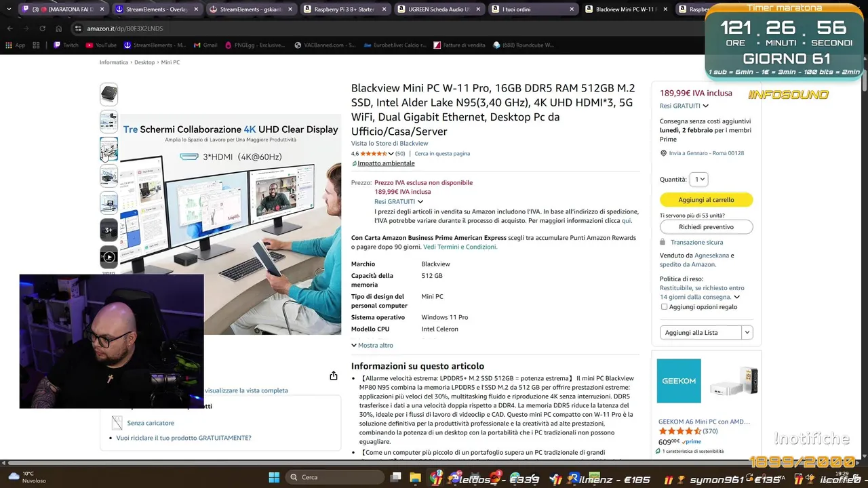Close the UGREEN Scheda Audio tab
The height and width of the screenshot is (488, 868).
tap(478, 9)
